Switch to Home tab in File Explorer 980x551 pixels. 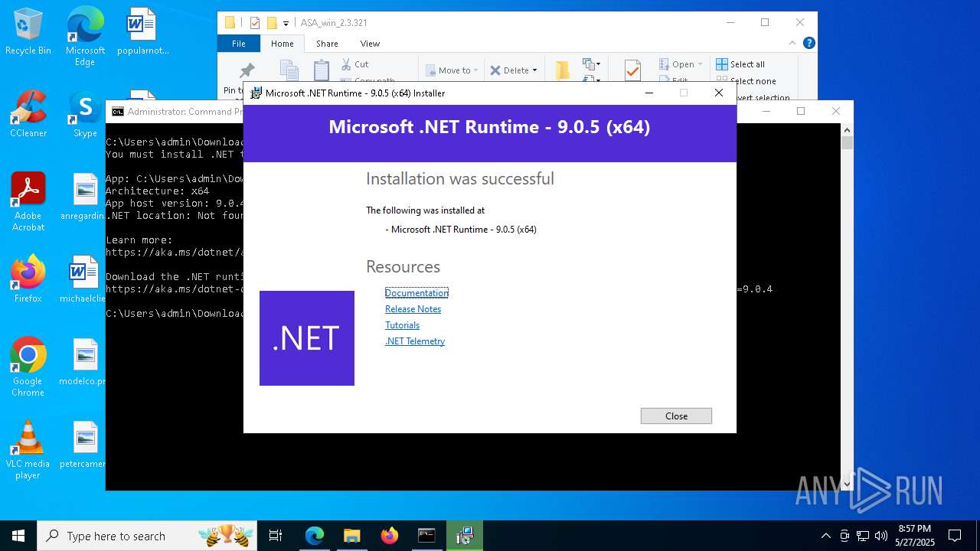(282, 44)
